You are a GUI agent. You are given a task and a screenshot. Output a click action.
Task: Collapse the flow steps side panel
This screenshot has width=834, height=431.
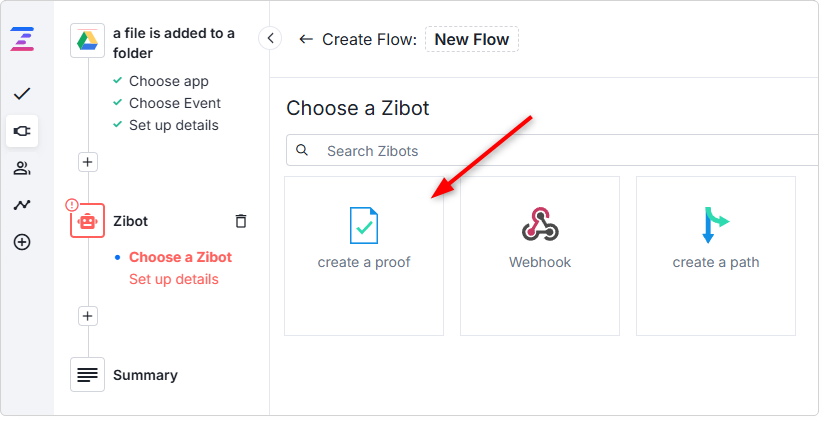tap(270, 38)
